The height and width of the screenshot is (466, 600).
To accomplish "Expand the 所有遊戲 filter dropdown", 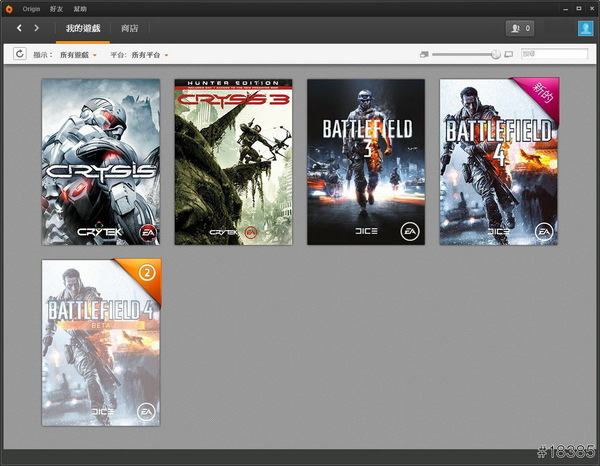I will [79, 55].
